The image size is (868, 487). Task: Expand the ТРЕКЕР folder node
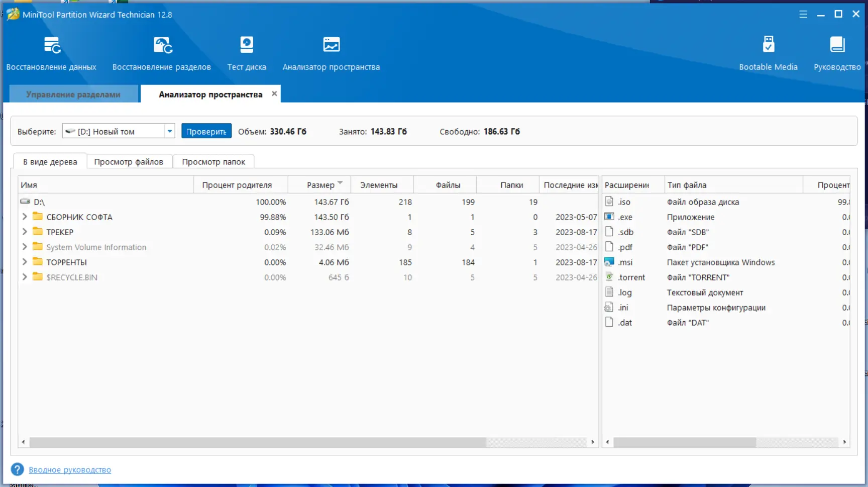[24, 232]
